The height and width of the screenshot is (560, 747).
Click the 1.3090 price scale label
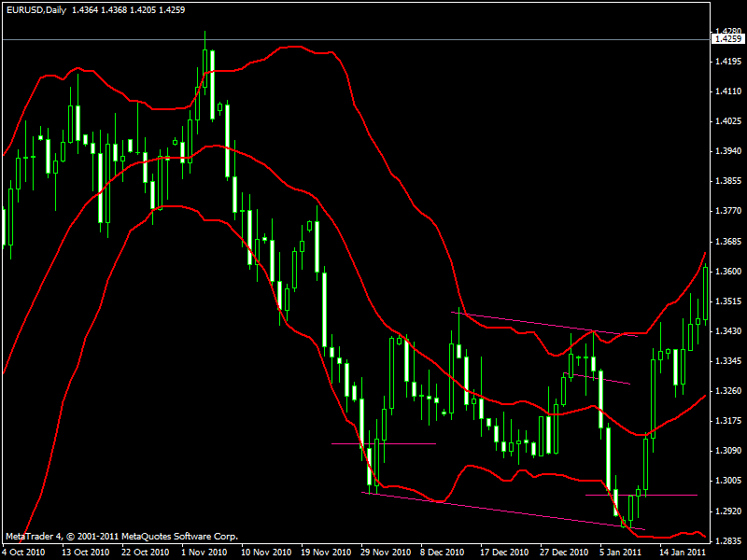pos(728,450)
